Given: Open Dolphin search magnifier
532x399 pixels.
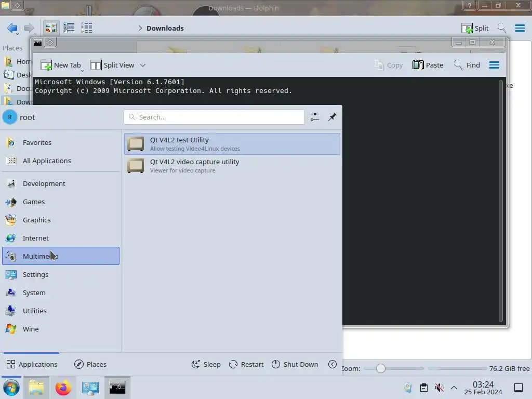Looking at the screenshot, I should (x=502, y=28).
